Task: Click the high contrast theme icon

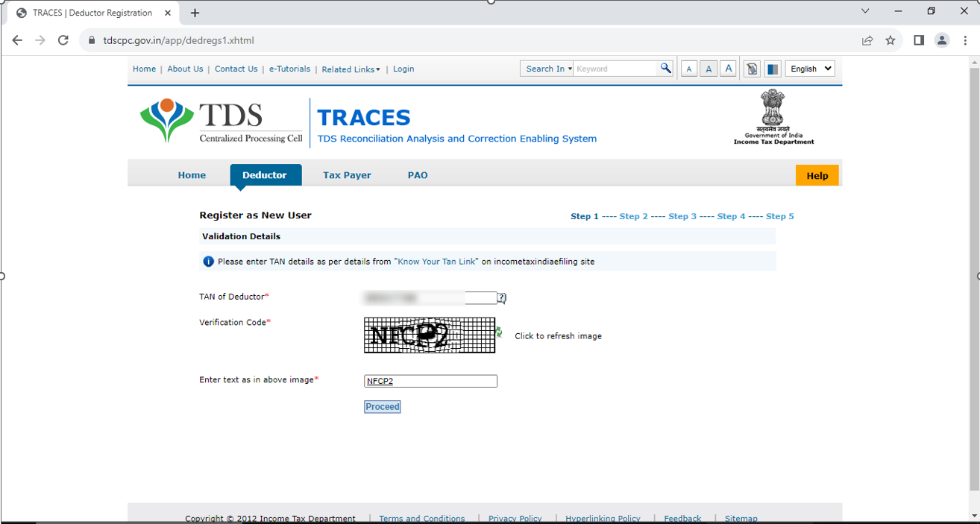Action: 772,68
